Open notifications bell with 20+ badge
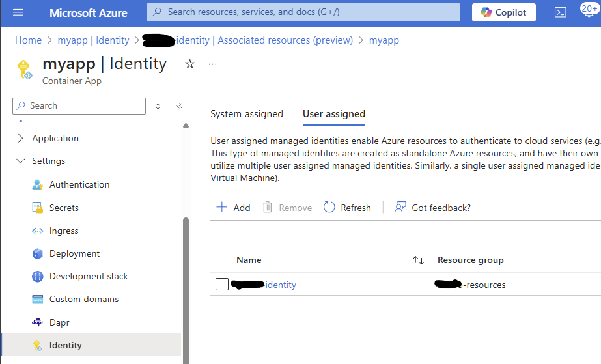The width and height of the screenshot is (601, 364). pos(589,10)
